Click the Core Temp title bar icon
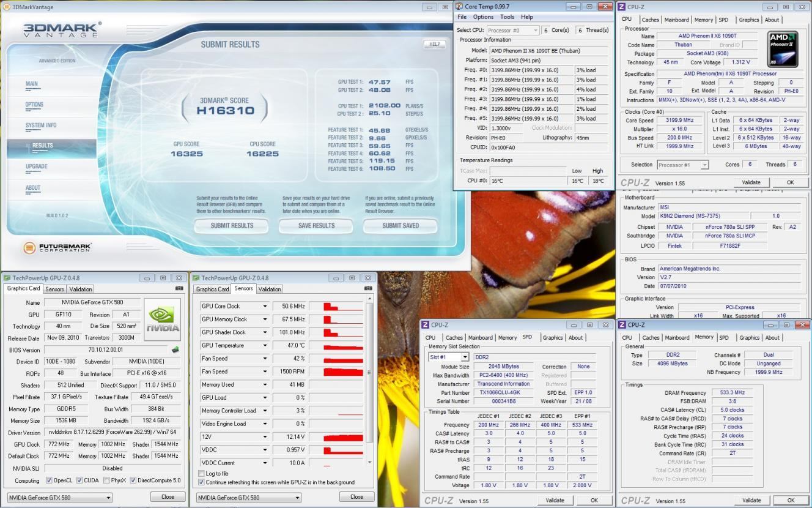The width and height of the screenshot is (812, 508). pos(459,6)
